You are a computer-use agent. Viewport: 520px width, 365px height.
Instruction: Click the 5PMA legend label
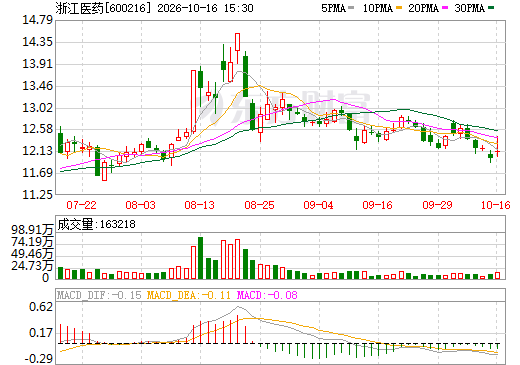[333, 8]
